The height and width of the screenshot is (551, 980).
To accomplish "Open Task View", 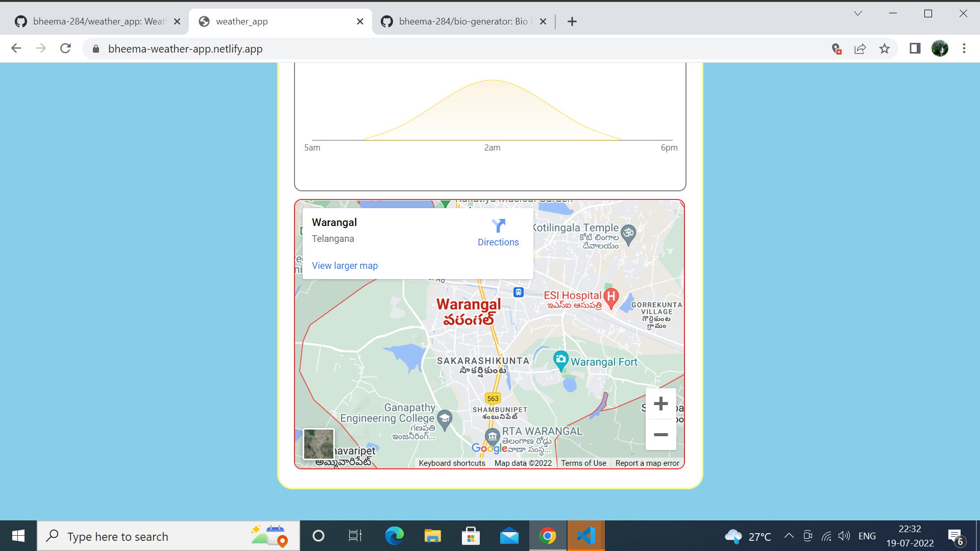I will [x=355, y=536].
